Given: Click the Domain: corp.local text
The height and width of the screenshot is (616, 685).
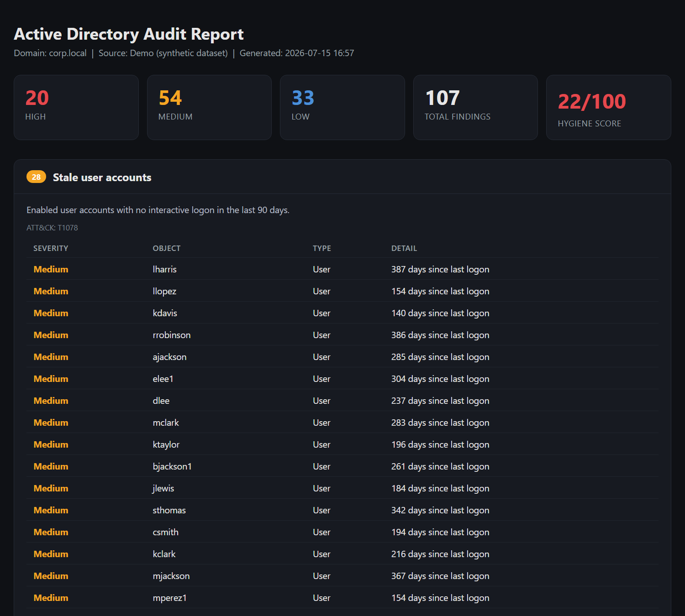Looking at the screenshot, I should (50, 53).
